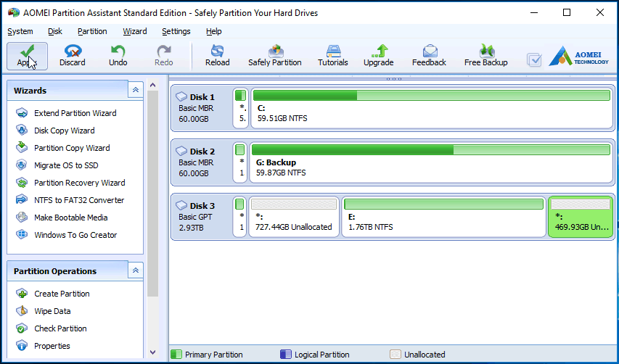Select the 469.93GB unallocated block
The width and height of the screenshot is (619, 364).
(x=581, y=217)
